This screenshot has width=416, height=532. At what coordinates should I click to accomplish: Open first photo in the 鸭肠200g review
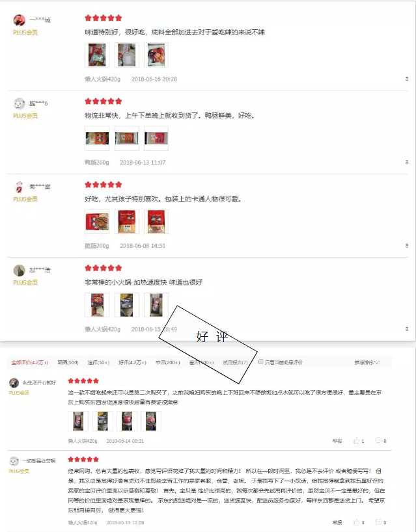[x=97, y=139]
